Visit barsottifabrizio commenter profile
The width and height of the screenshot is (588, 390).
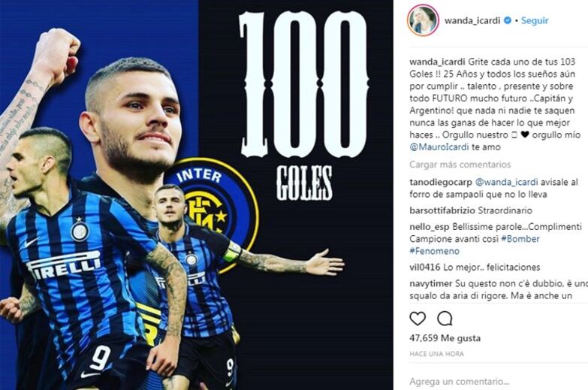[442, 210]
